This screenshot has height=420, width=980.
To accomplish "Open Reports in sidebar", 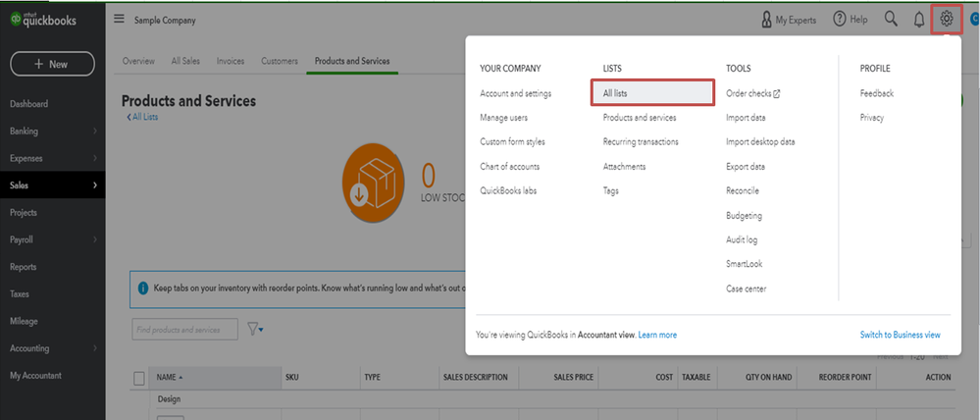I will pos(24,267).
